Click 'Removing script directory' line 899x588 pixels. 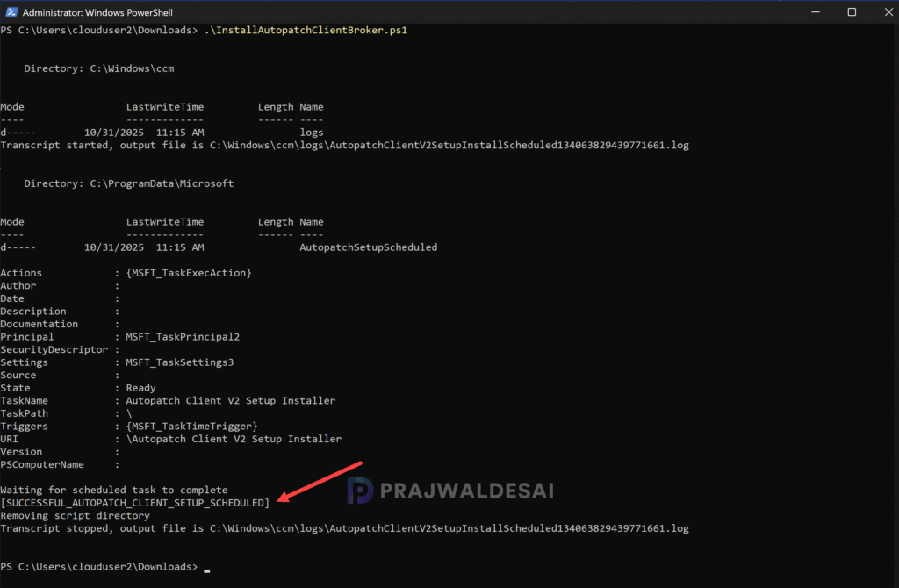tap(76, 515)
